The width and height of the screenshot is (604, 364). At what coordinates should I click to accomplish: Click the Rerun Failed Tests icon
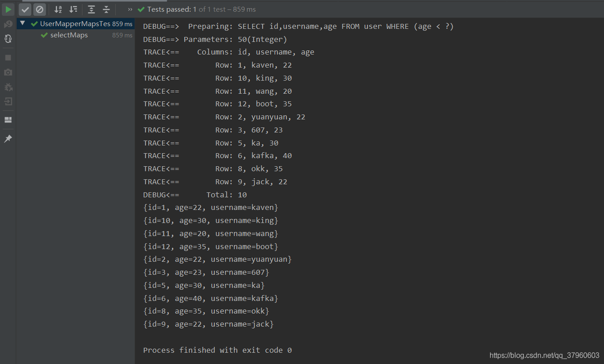[8, 24]
